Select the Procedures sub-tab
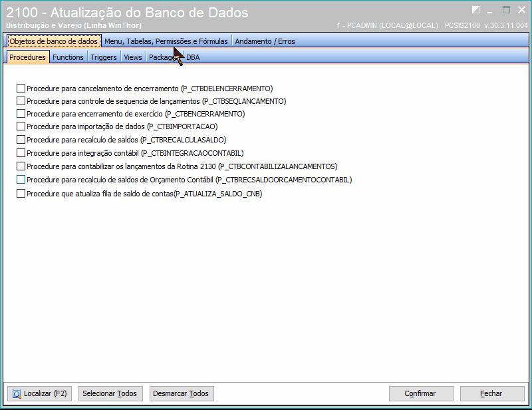This screenshot has height=410, width=532. pos(27,57)
